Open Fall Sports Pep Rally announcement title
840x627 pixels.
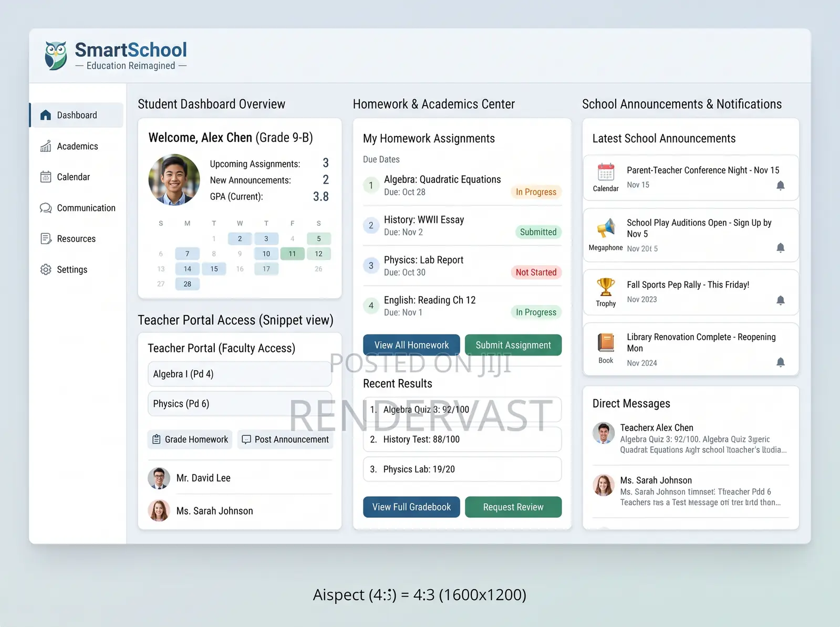pos(688,285)
